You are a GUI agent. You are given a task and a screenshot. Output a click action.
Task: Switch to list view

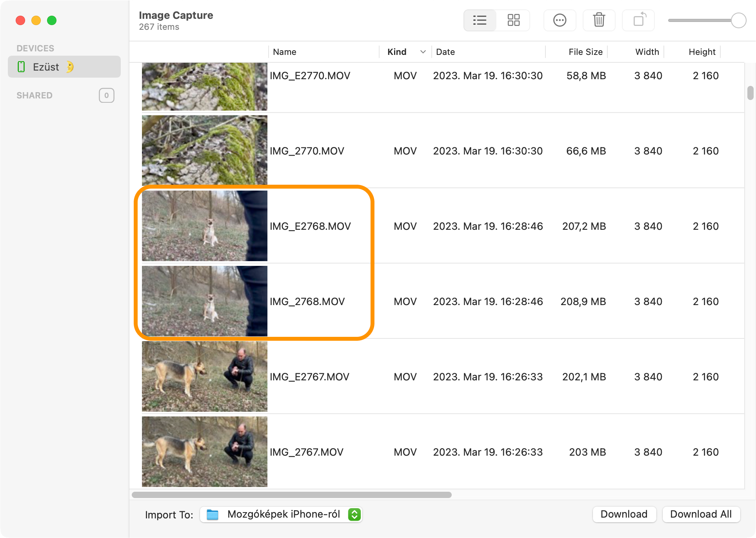[x=480, y=20]
